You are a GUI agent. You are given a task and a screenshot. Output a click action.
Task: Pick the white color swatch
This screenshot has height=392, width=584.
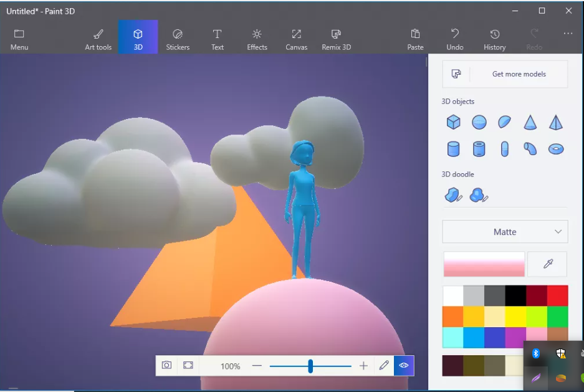click(x=453, y=295)
